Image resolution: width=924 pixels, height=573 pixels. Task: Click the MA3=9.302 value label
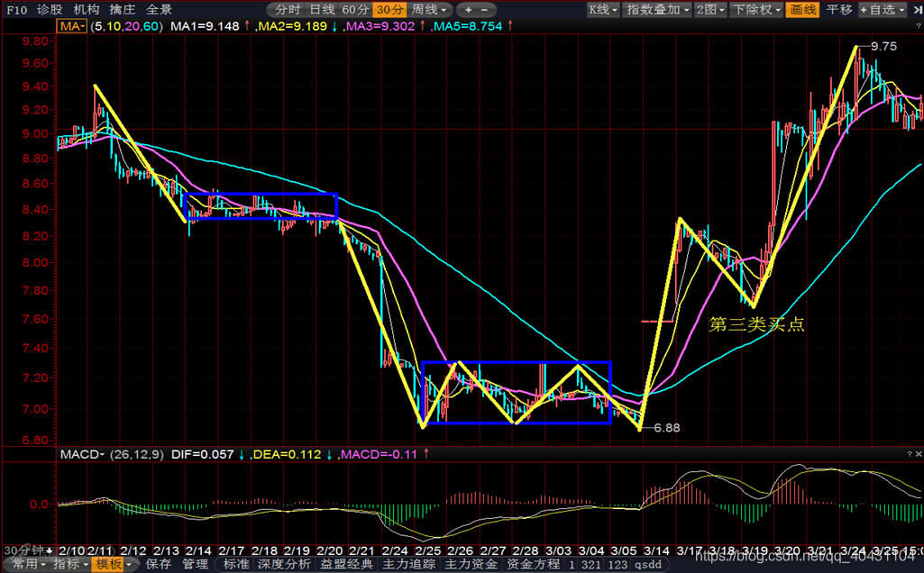coord(380,26)
